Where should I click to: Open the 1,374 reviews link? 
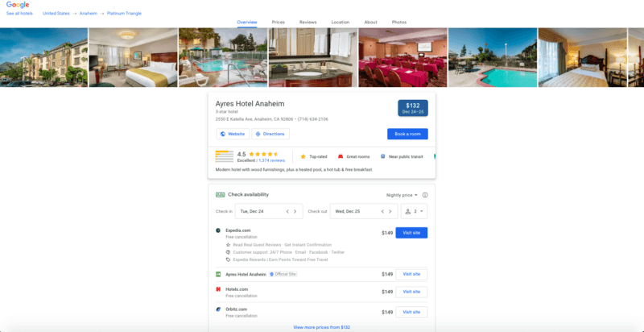[x=271, y=160]
